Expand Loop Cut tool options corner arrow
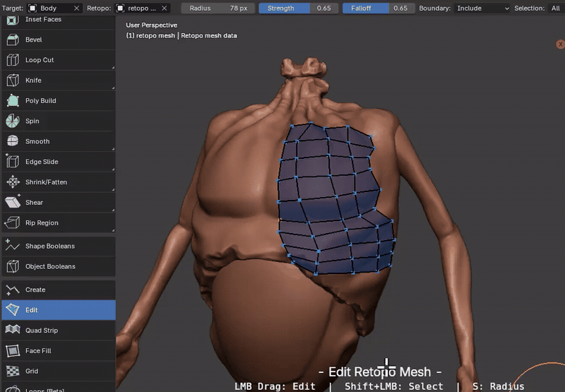Image resolution: width=565 pixels, height=392 pixels. (x=113, y=67)
